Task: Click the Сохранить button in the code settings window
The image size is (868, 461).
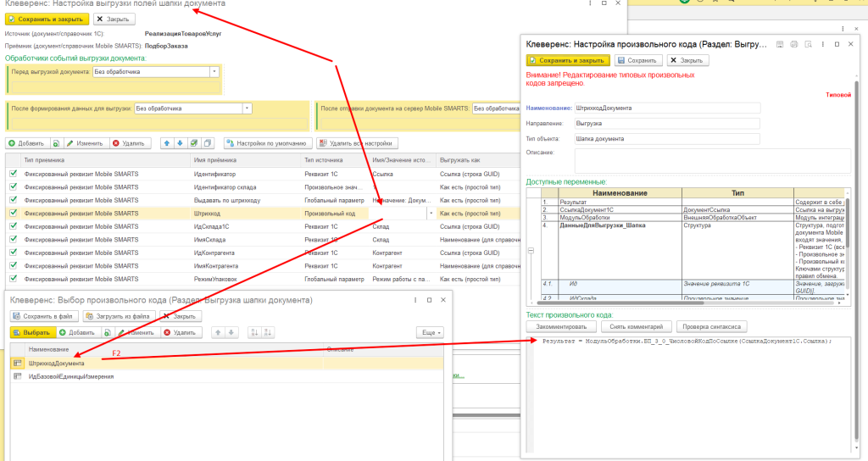Action: [637, 60]
